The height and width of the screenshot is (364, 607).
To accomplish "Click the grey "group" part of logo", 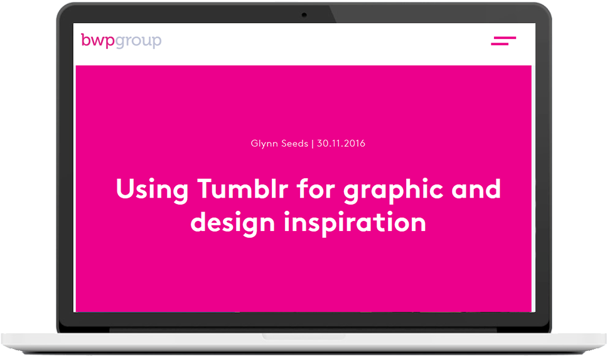I will [x=138, y=41].
